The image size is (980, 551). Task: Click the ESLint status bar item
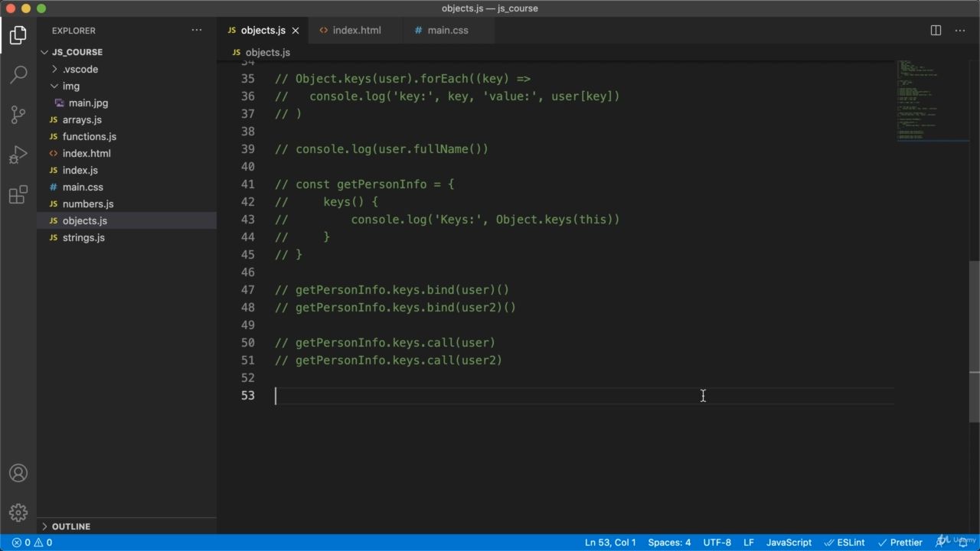[x=844, y=543]
